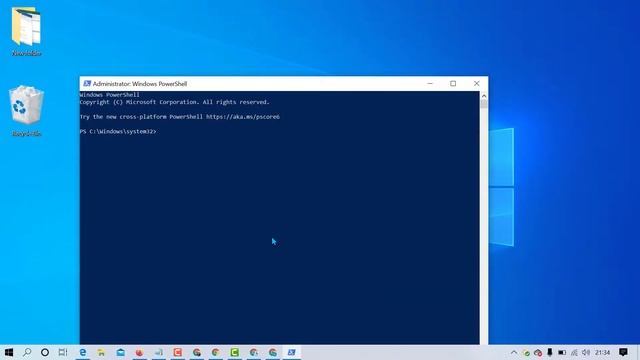Open the volume control
This screenshot has height=360, width=640.
(586, 352)
